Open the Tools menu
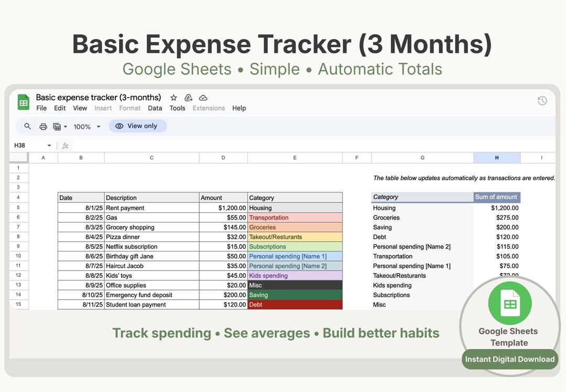 [x=177, y=108]
